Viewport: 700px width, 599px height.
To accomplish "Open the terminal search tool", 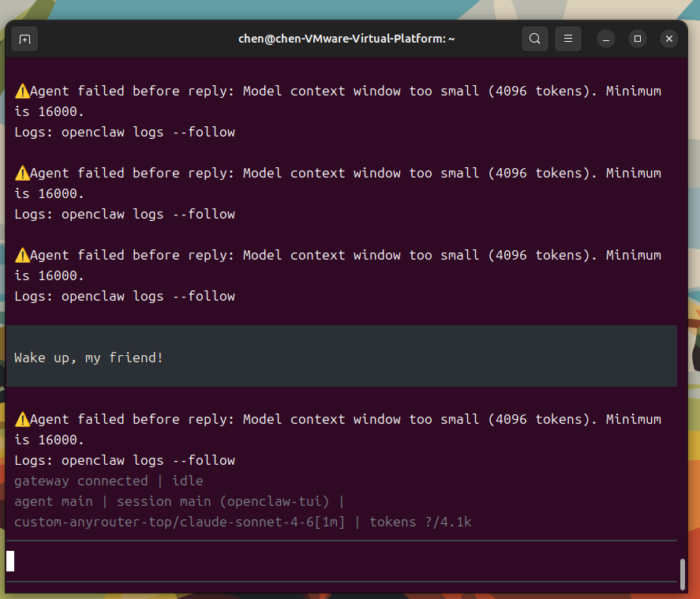I will point(535,39).
